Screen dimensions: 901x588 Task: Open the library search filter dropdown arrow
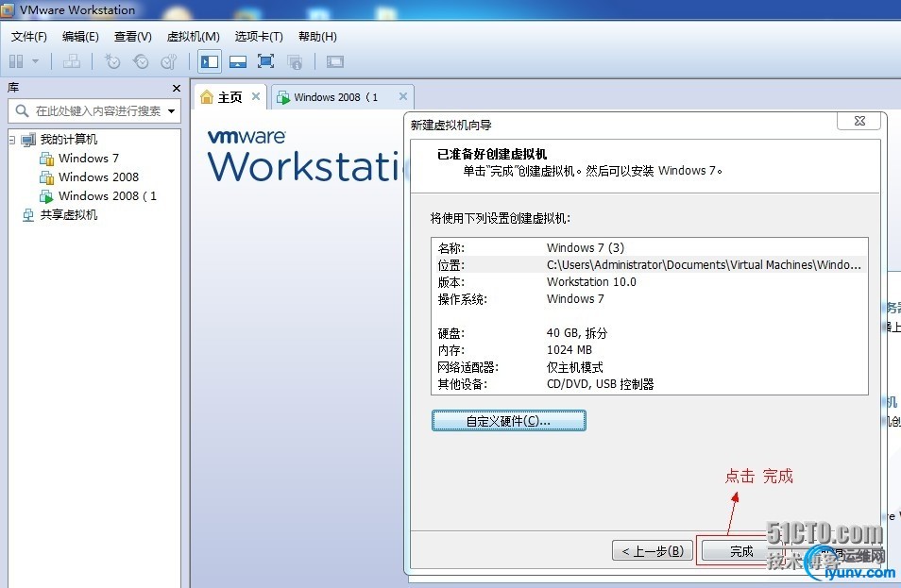pyautogui.click(x=171, y=110)
